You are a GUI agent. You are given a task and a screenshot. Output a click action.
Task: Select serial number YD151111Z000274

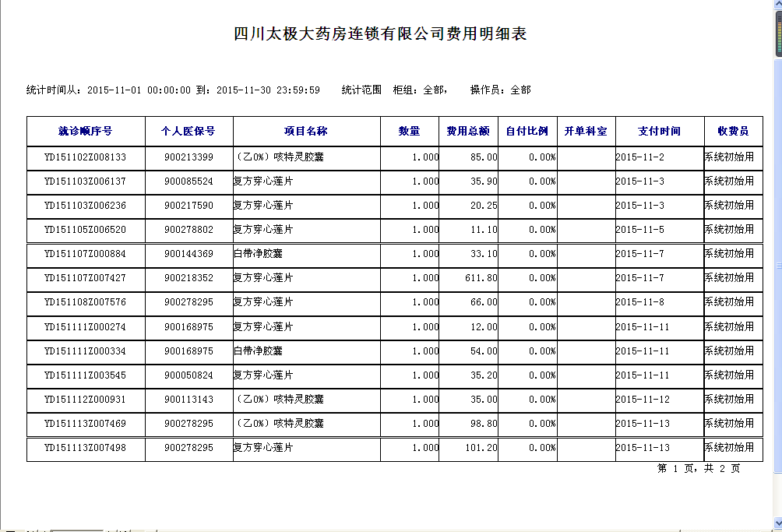click(x=85, y=327)
